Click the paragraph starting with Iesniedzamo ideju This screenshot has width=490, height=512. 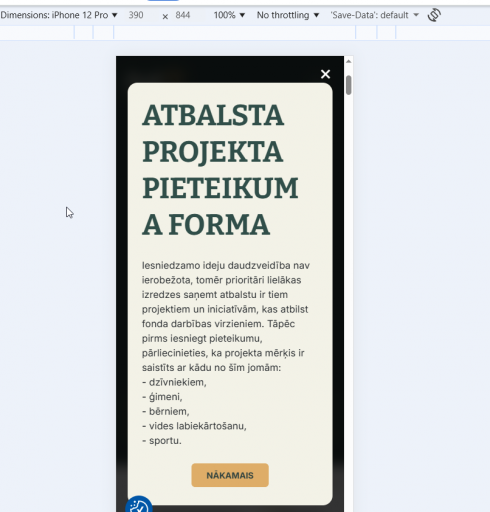226,316
